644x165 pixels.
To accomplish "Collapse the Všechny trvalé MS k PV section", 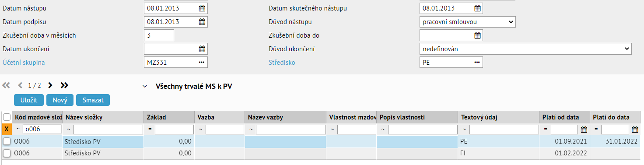I will (145, 87).
